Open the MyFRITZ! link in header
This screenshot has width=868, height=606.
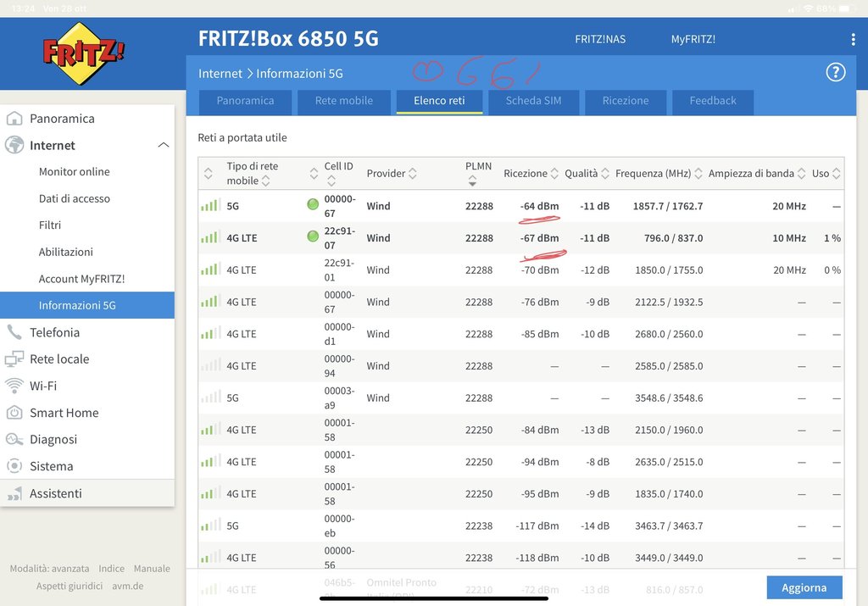click(x=693, y=40)
